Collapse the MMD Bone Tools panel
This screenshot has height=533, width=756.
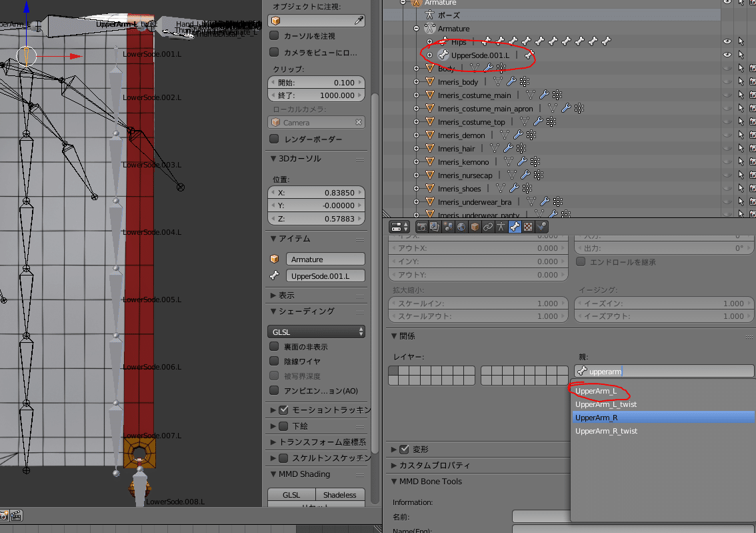tap(394, 482)
